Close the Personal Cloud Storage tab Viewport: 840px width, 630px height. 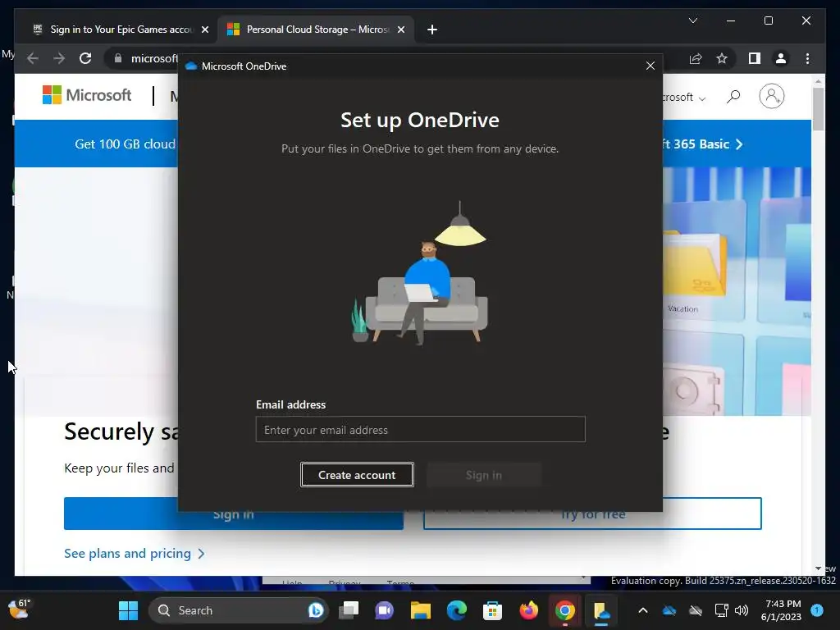tap(400, 30)
